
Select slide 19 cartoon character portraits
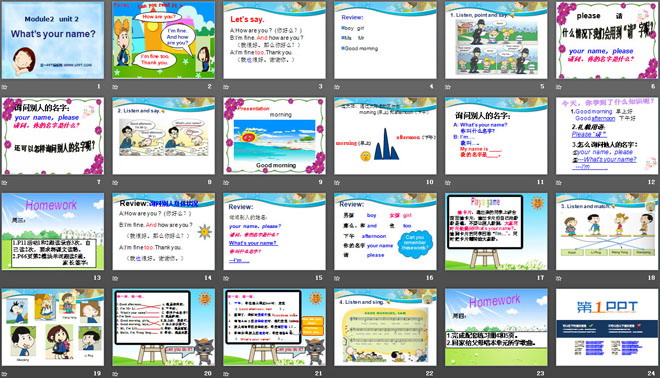point(53,327)
